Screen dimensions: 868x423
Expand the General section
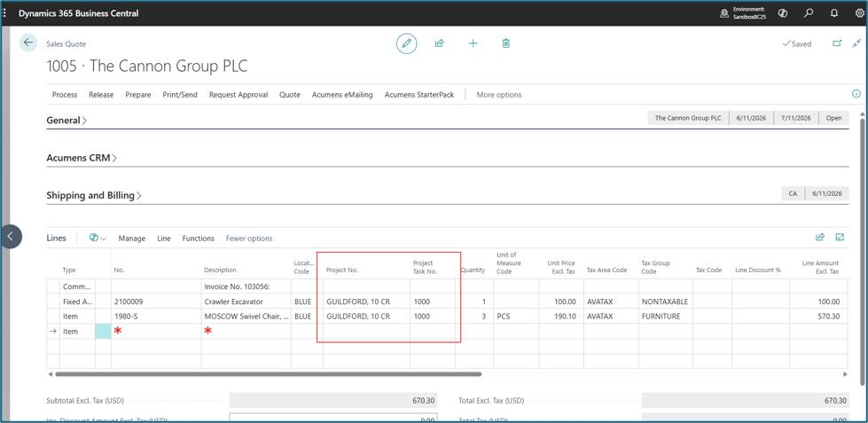[66, 120]
